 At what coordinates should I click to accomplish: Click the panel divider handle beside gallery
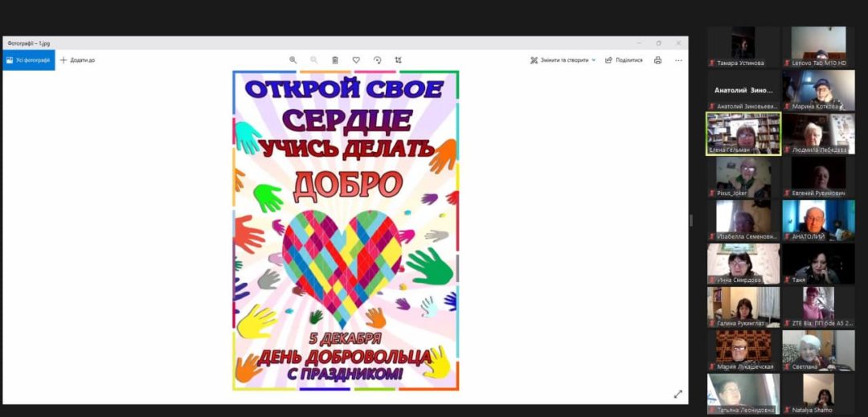(691, 220)
